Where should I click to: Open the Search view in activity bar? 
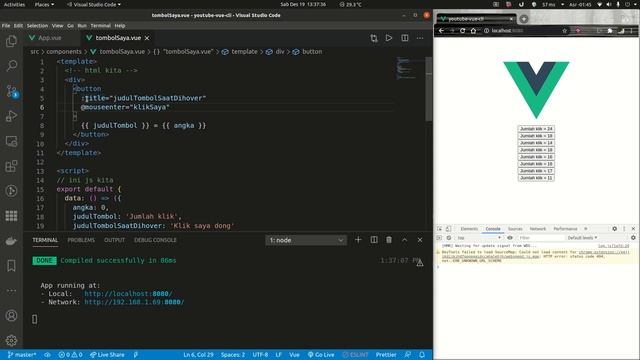click(x=11, y=66)
